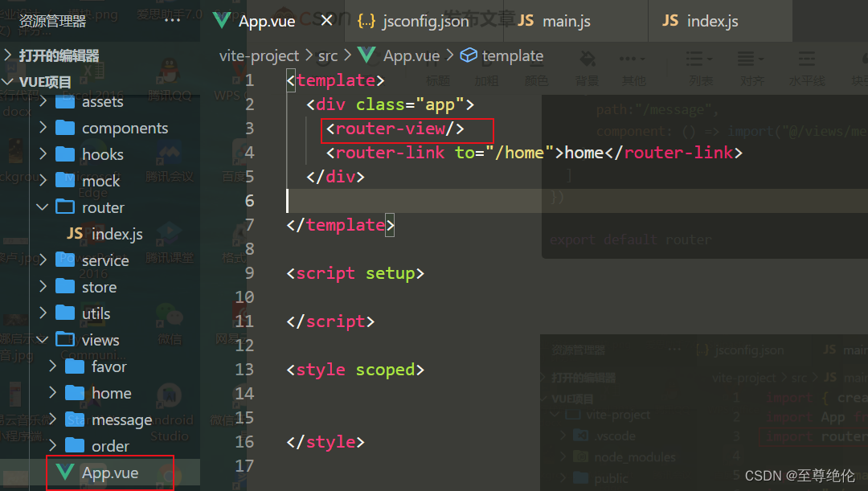
Task: Select the service folder icon
Action: click(65, 260)
